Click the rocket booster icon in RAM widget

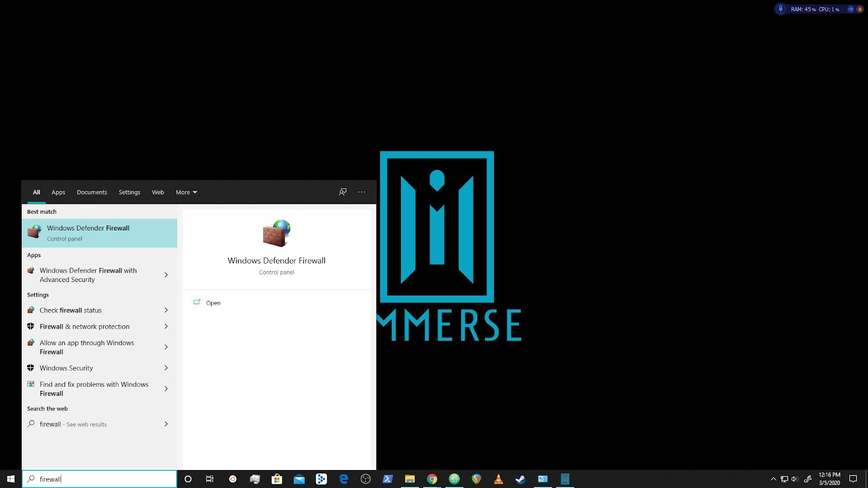[781, 9]
